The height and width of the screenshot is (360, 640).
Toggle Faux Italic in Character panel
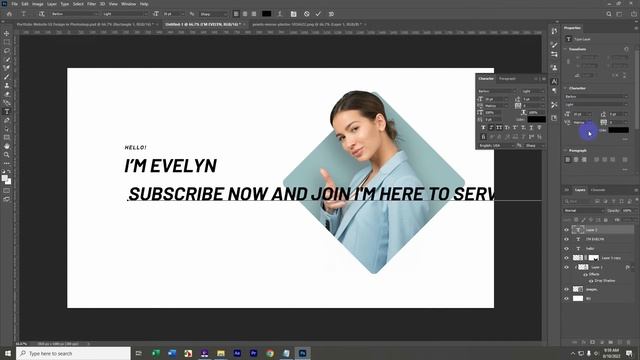pyautogui.click(x=491, y=128)
